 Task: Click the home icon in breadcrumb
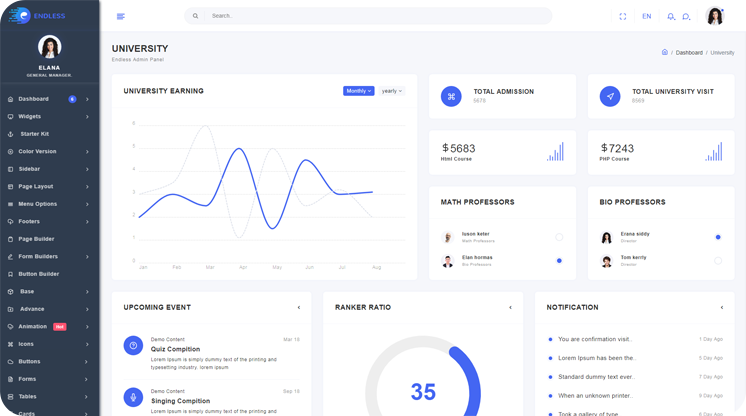click(665, 52)
